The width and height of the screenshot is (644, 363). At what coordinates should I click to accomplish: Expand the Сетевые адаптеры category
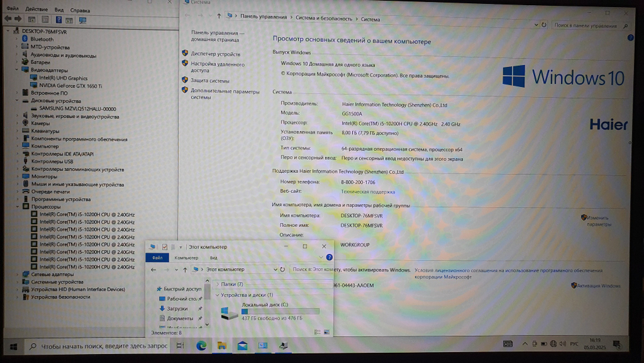pos(17,274)
